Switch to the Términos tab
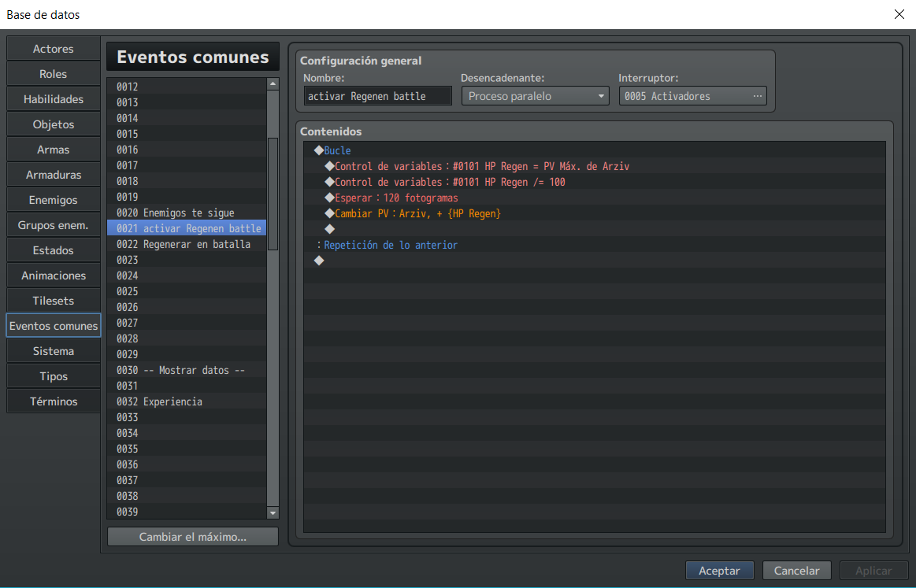Viewport: 916px width, 588px height. pos(53,401)
